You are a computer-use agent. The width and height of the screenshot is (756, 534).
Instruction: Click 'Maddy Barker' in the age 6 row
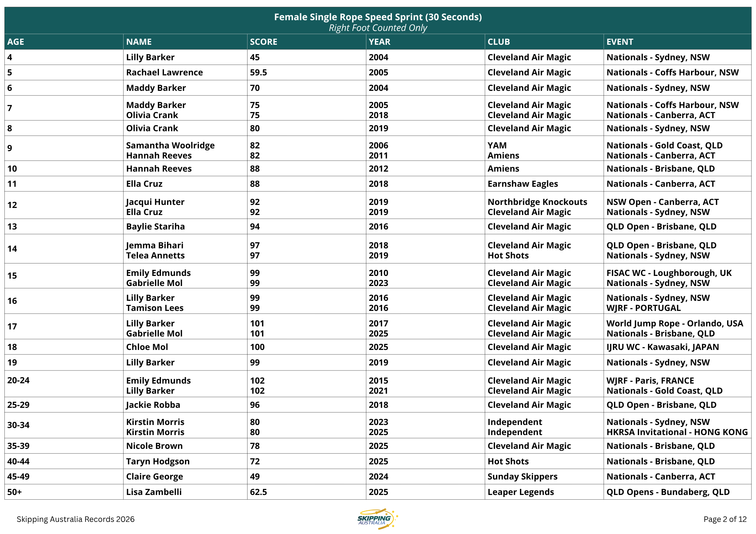156,88
